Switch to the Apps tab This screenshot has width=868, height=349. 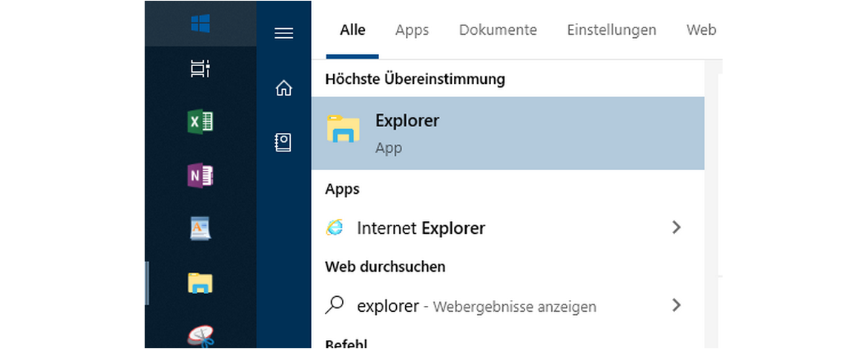[412, 30]
